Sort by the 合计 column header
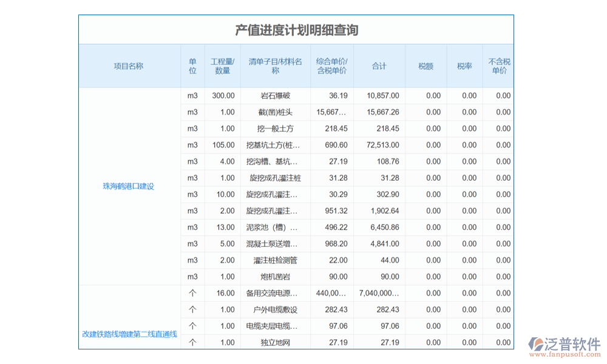 pyautogui.click(x=379, y=66)
